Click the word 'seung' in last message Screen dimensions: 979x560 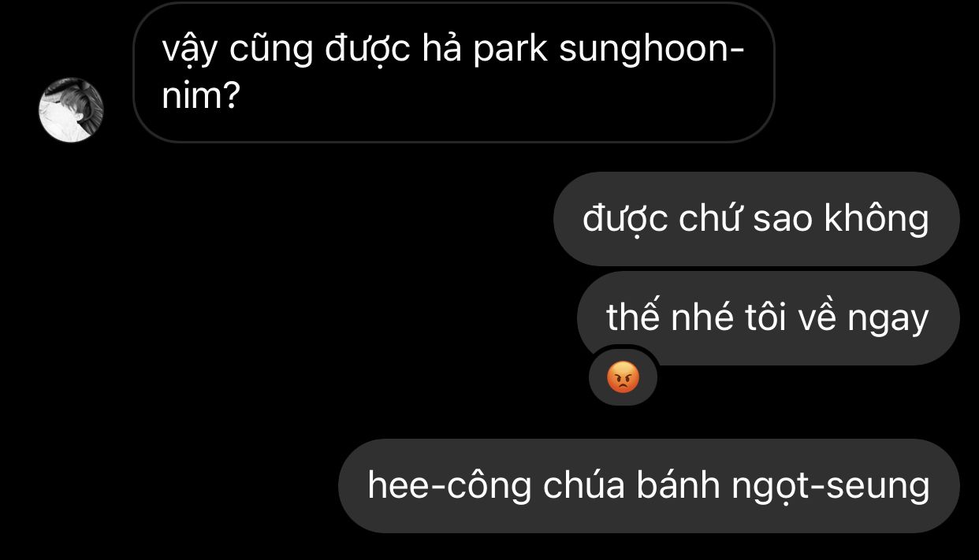[x=878, y=488]
